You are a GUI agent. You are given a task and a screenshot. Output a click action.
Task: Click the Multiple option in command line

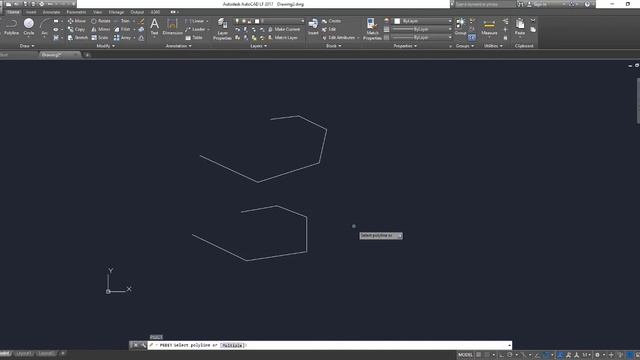coord(232,345)
